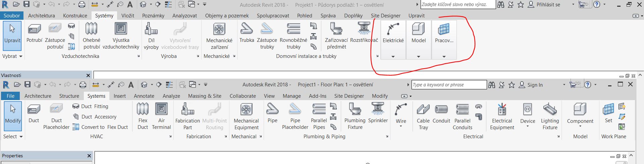Open Vzduchotechnika panel settings launcher arrow
The width and height of the screenshot is (644, 164).
point(139,56)
